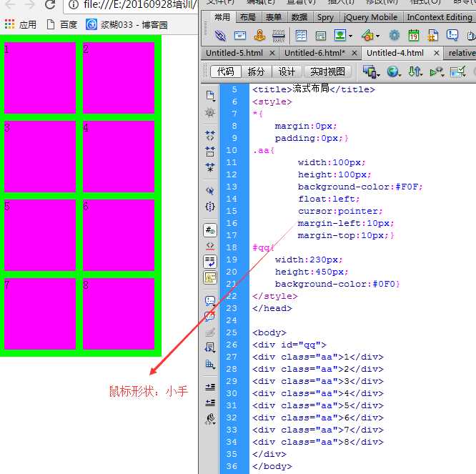Viewport: 476px width, 474px height.
Task: Open the Media dropdown arrow
Action: pyautogui.click(x=378, y=36)
